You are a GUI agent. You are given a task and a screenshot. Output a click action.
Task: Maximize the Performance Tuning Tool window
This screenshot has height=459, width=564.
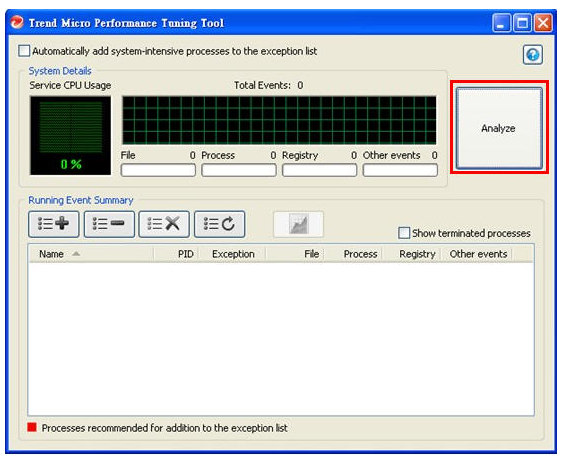(522, 23)
